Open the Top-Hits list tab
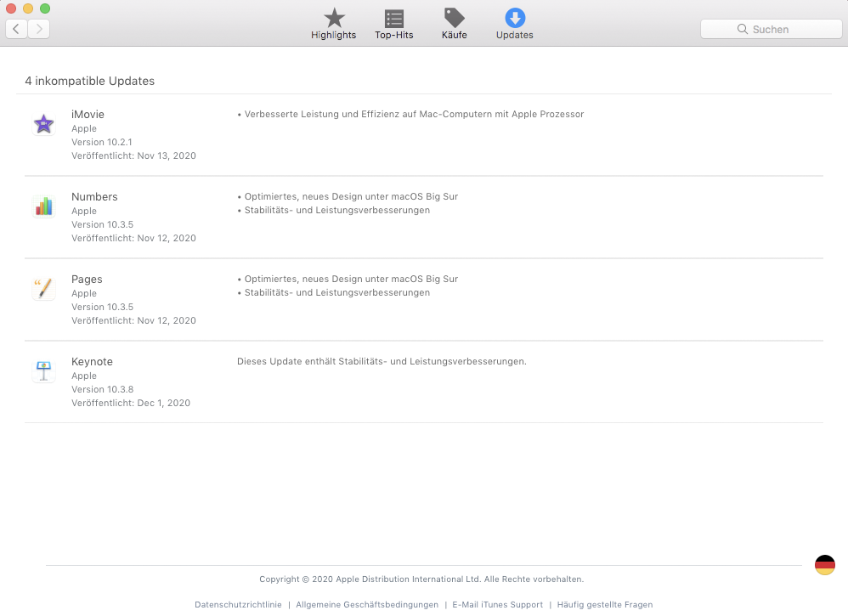 393,25
